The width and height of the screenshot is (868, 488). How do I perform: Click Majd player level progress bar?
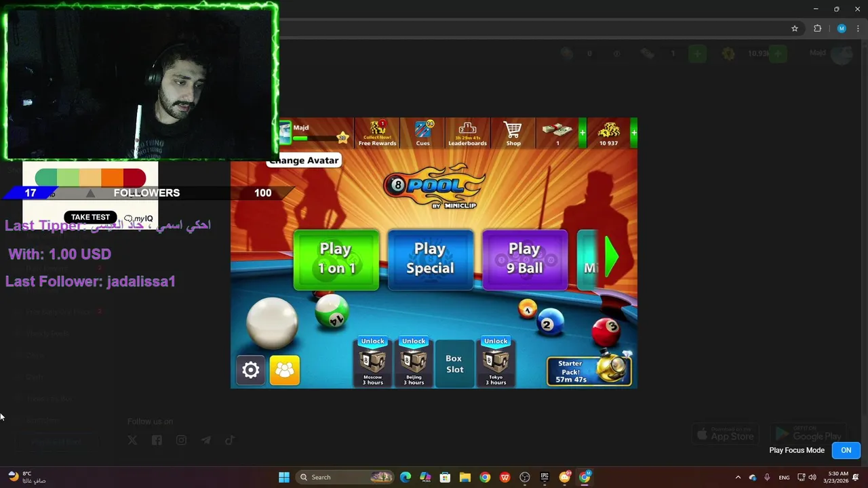315,138
